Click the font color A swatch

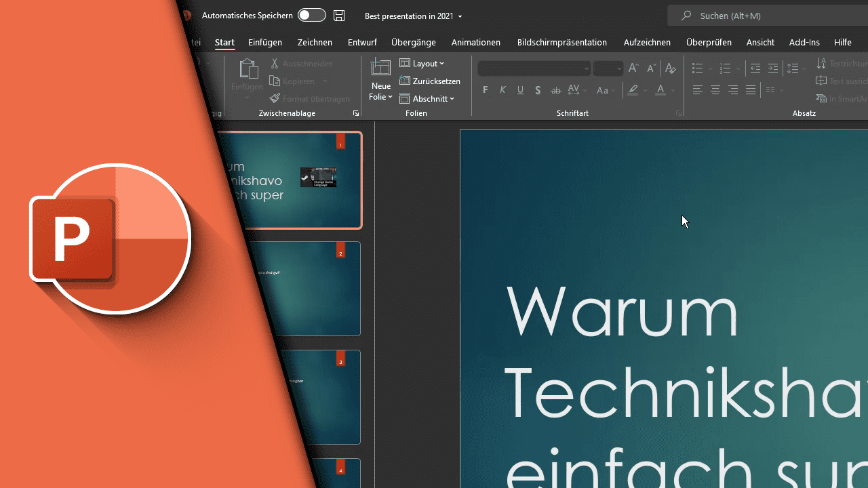point(661,90)
